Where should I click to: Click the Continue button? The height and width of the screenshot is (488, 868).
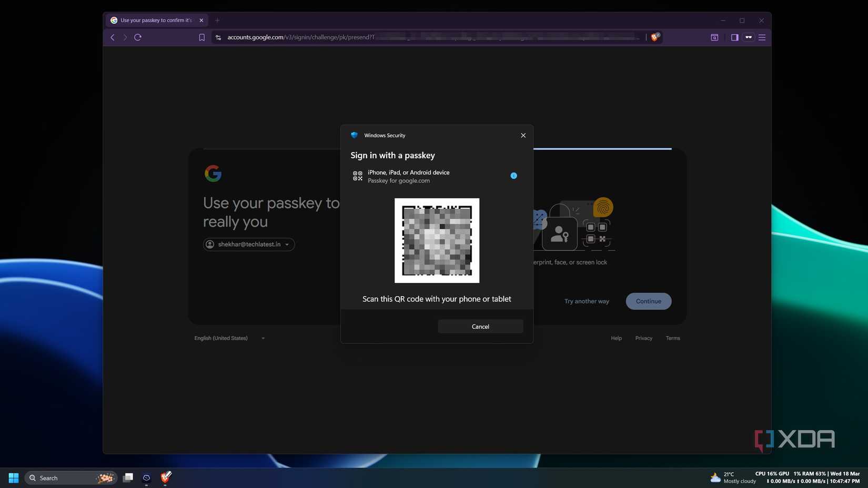[648, 301]
